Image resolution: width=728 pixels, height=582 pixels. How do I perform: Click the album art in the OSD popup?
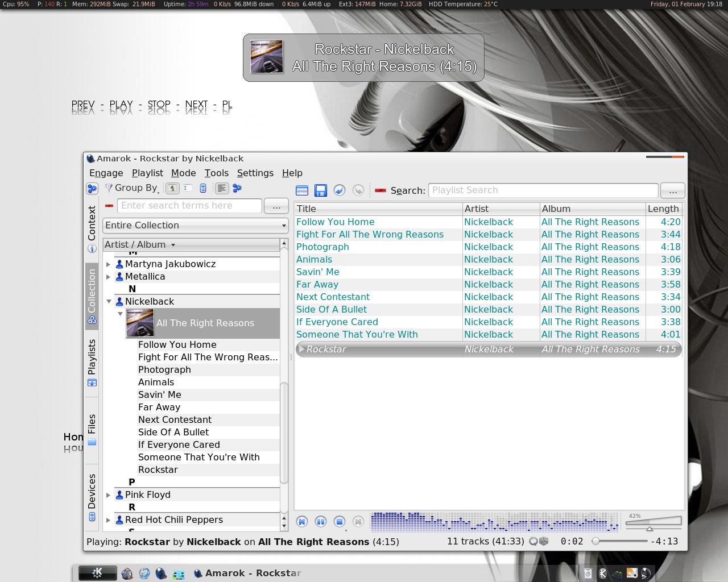267,57
